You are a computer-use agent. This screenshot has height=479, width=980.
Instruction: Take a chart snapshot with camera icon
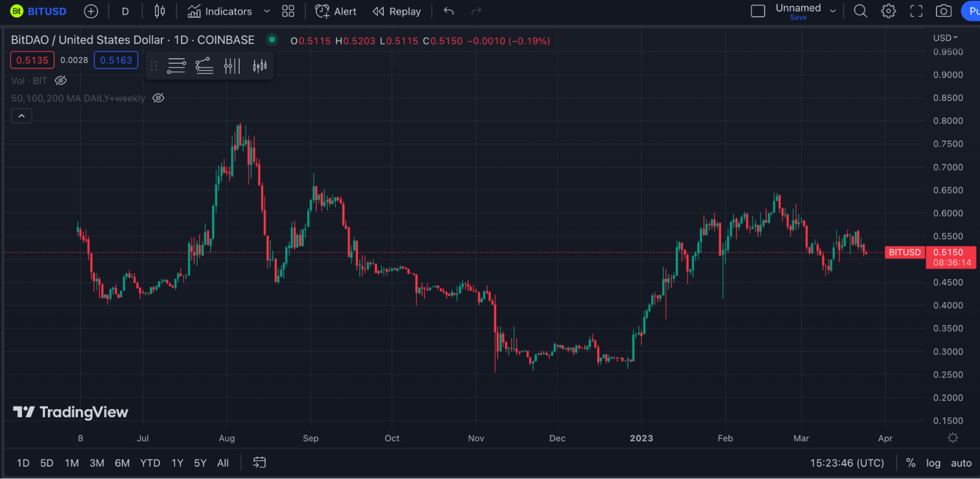[944, 11]
